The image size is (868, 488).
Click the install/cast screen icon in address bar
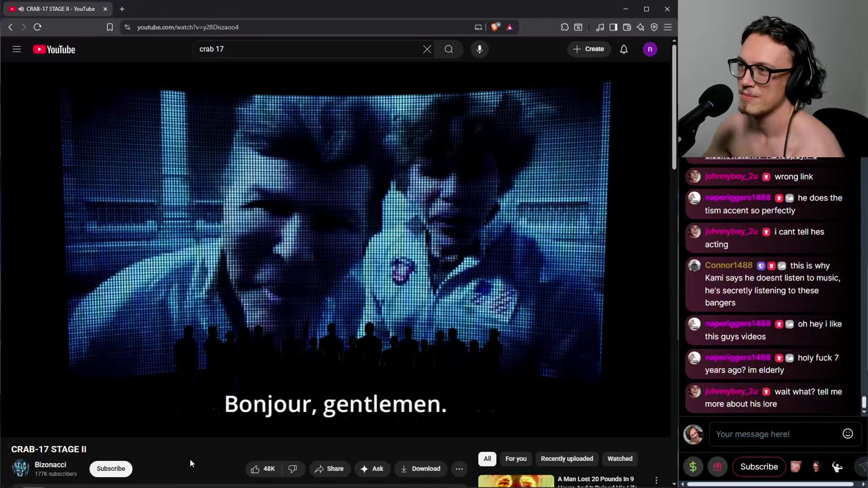(478, 27)
